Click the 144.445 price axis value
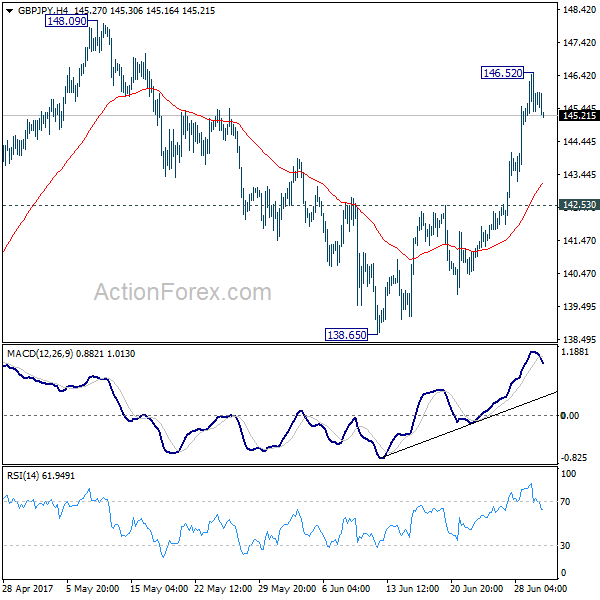 579,142
